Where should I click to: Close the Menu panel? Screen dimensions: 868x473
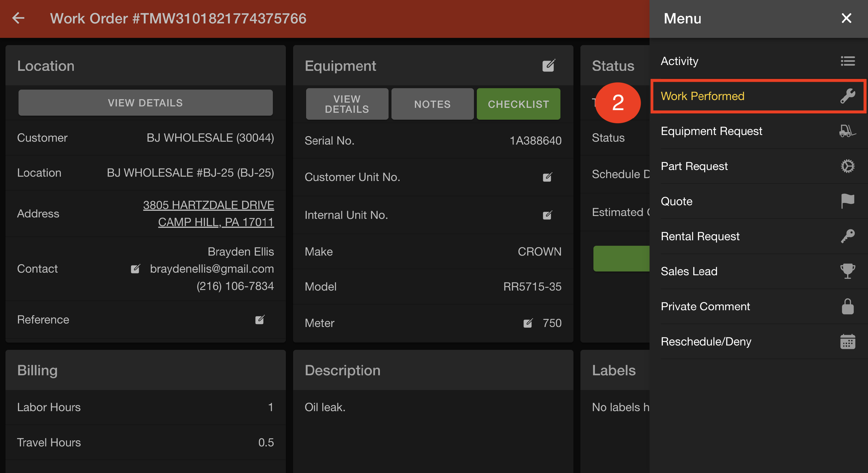click(846, 18)
